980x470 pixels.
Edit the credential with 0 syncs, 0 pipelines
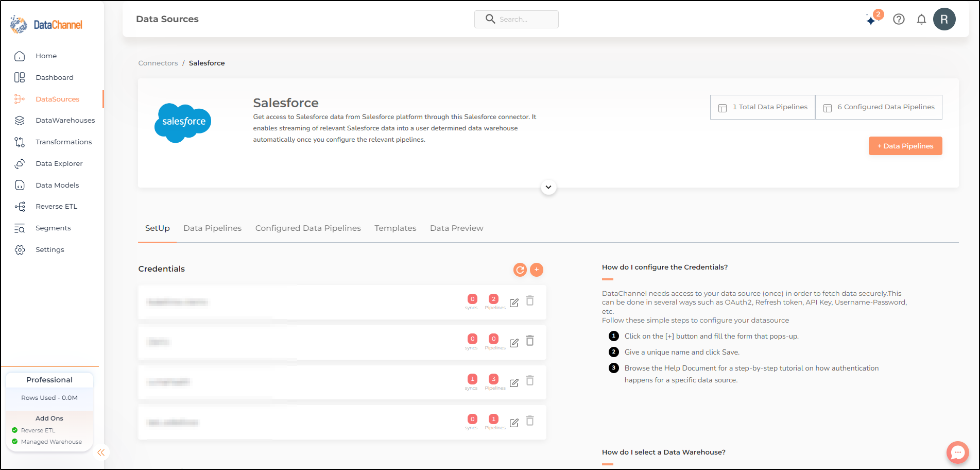pyautogui.click(x=514, y=343)
